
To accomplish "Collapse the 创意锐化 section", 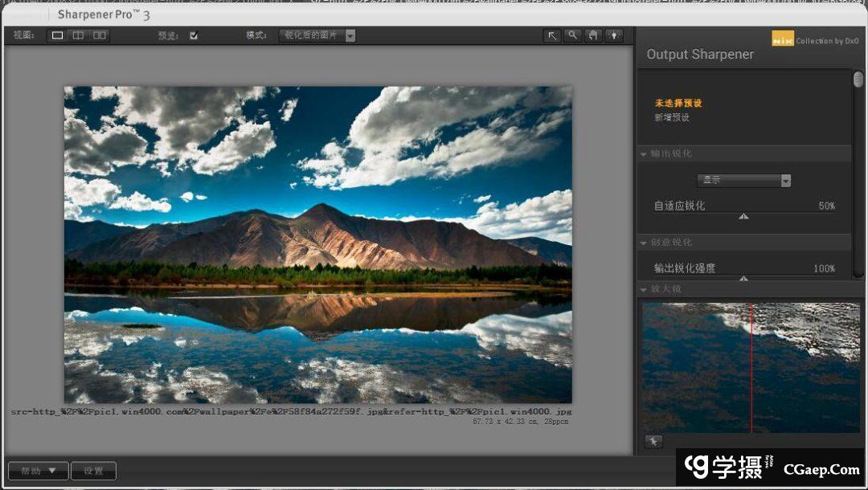I will 645,243.
